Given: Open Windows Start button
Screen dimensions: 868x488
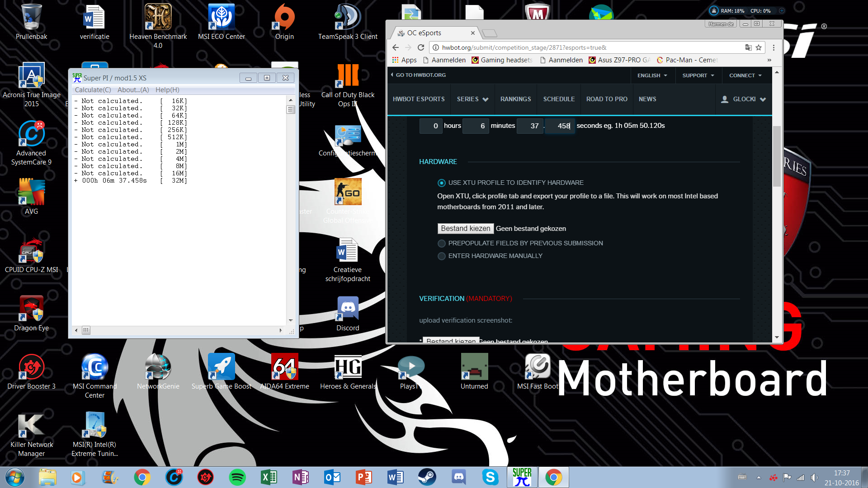Looking at the screenshot, I should click(x=14, y=477).
